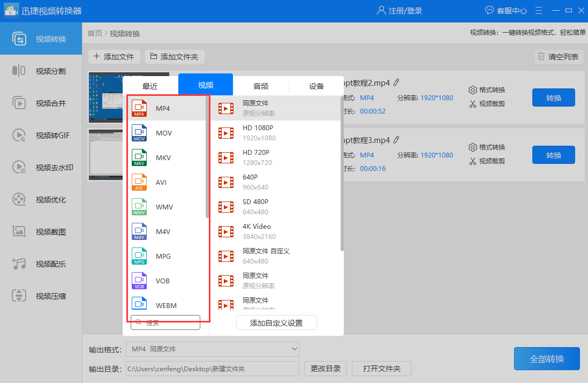Click the format 搜索 input field
Image resolution: width=588 pixels, height=383 pixels.
pyautogui.click(x=165, y=322)
